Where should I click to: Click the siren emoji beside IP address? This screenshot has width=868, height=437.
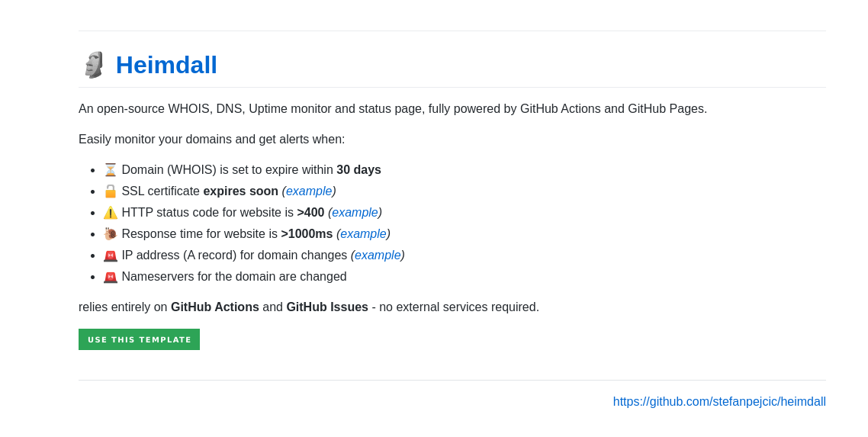[x=111, y=255]
